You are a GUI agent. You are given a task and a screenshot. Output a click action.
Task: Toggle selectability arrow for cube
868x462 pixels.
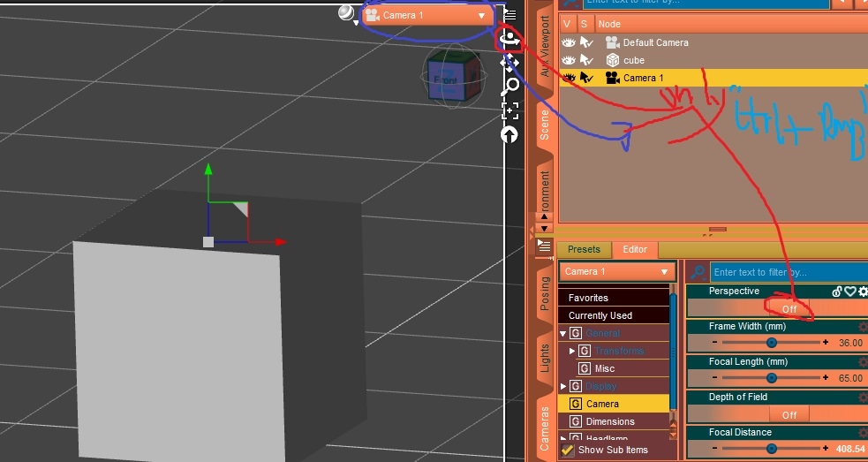pos(586,60)
